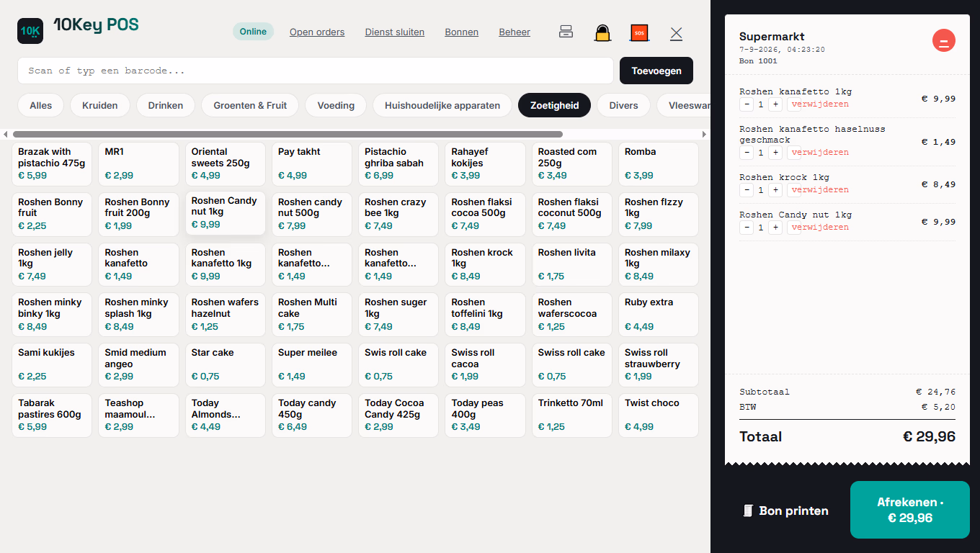The width and height of the screenshot is (980, 553).
Task: Add the MR1 product tile
Action: [x=138, y=164]
